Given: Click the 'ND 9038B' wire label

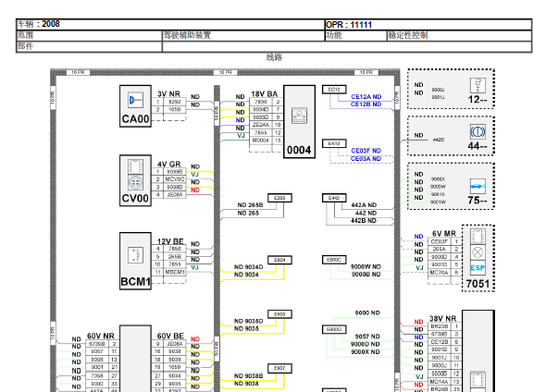Looking at the screenshot, I should [248, 375].
